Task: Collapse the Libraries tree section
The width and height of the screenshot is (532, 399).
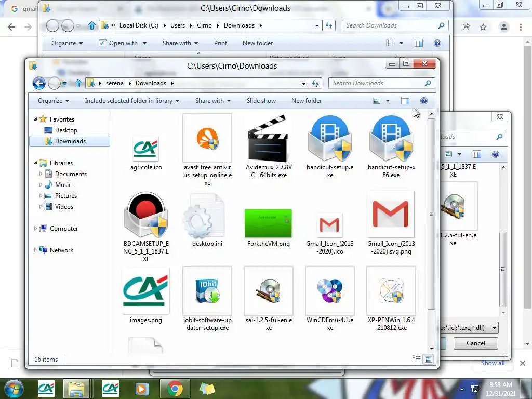Action: tap(36, 163)
